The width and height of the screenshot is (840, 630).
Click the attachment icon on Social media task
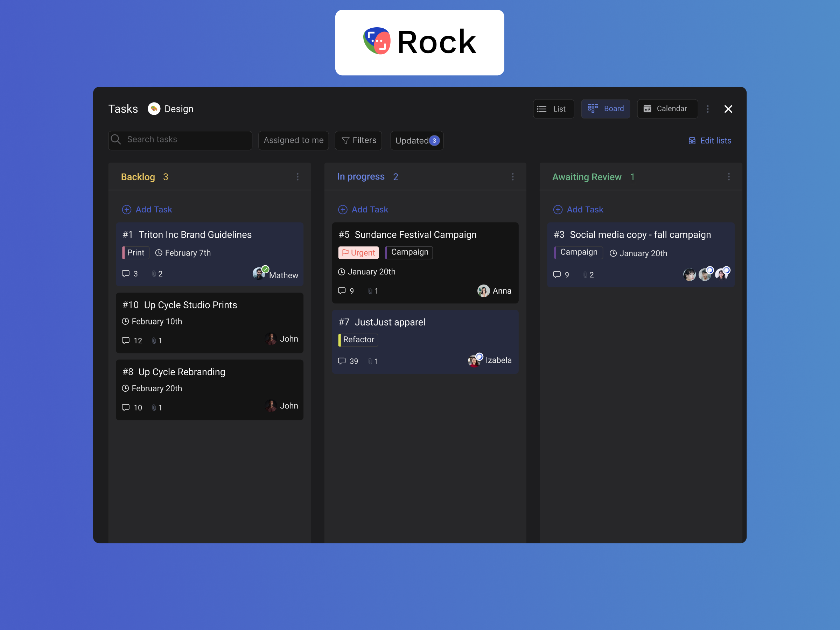tap(586, 274)
